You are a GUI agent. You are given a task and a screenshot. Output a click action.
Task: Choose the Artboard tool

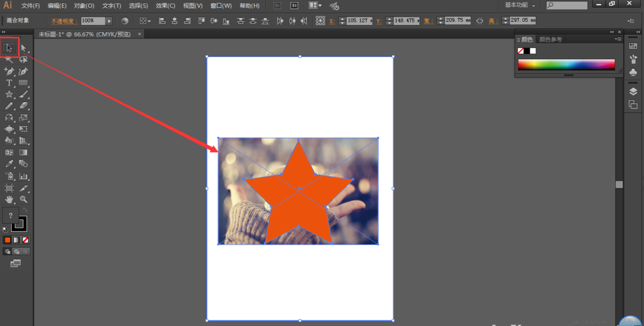pyautogui.click(x=9, y=188)
